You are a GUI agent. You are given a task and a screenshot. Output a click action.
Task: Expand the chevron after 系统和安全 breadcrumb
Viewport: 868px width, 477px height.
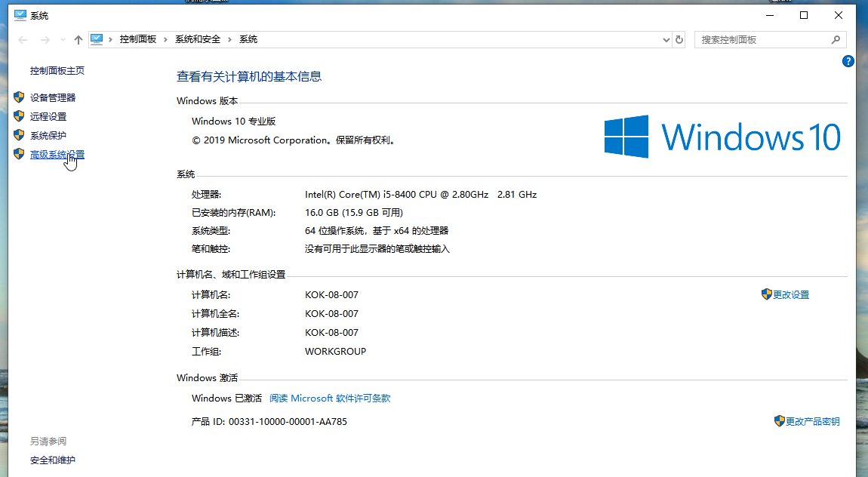pos(229,39)
